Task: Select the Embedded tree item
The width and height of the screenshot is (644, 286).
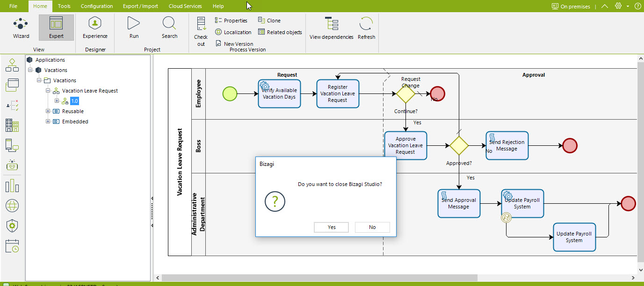Action: point(75,122)
